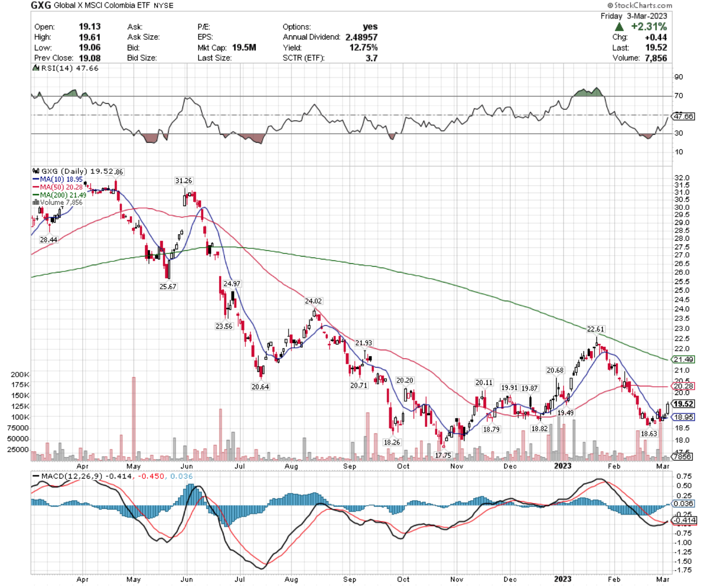The height and width of the screenshot is (588, 705).
Task: Click the MA(10) blue line legend marker
Action: [x=36, y=179]
